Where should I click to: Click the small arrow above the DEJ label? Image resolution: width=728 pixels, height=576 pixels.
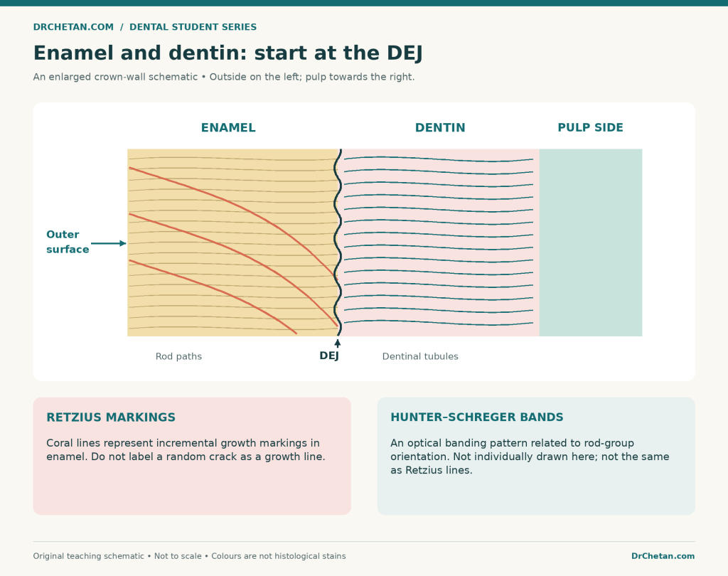coord(338,343)
